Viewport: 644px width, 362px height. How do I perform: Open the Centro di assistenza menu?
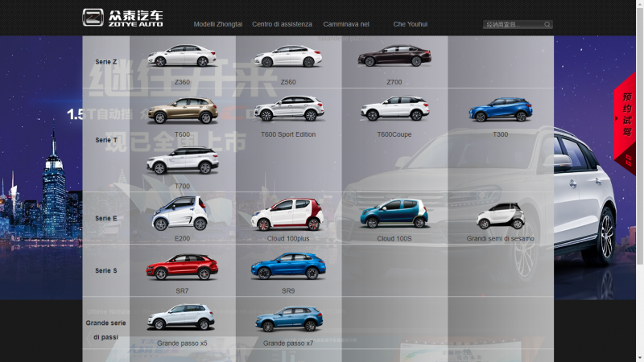(283, 24)
